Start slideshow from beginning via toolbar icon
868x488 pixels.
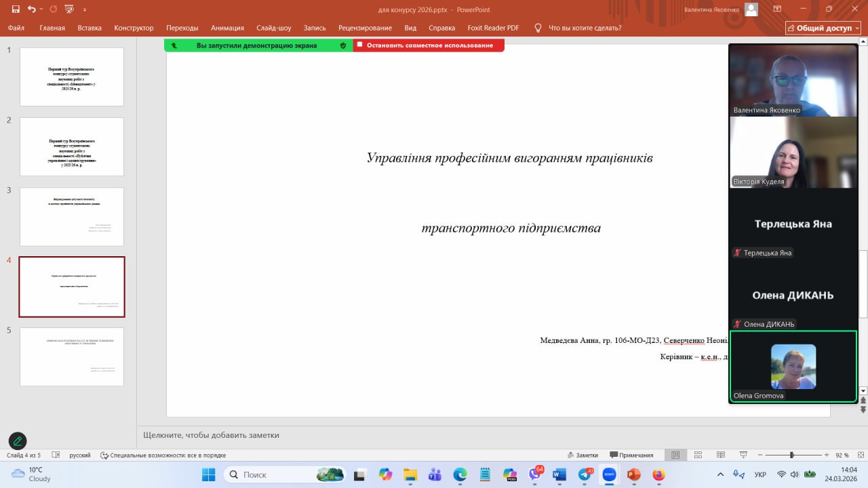click(69, 9)
